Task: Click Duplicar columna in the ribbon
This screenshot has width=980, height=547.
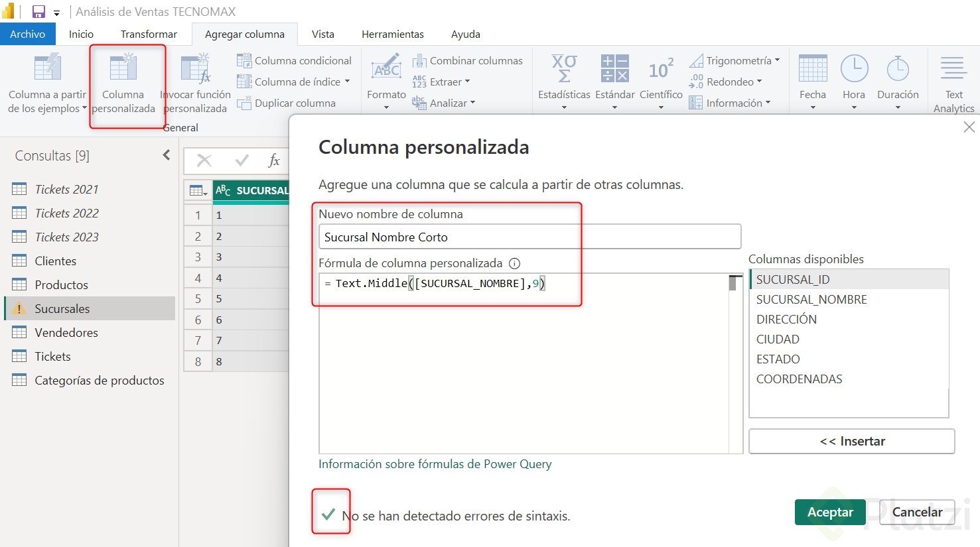Action: coord(286,103)
